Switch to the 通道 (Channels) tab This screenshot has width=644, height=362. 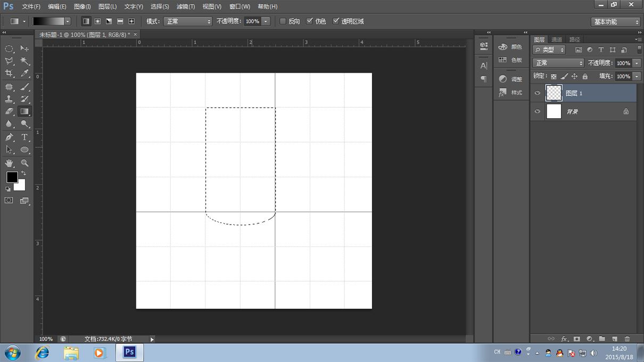pyautogui.click(x=557, y=39)
